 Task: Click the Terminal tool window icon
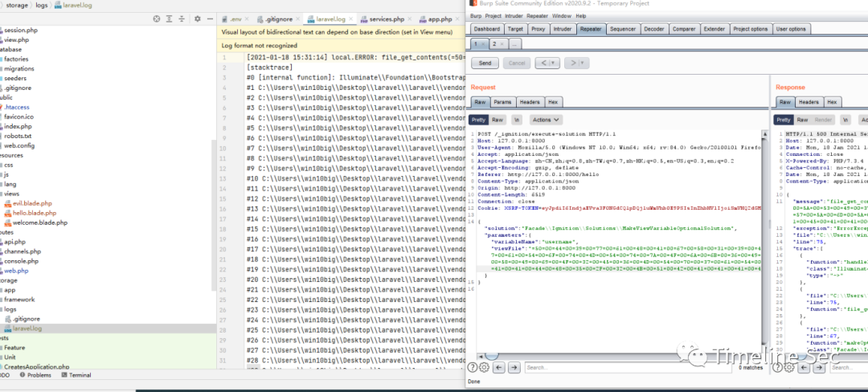pyautogui.click(x=64, y=375)
